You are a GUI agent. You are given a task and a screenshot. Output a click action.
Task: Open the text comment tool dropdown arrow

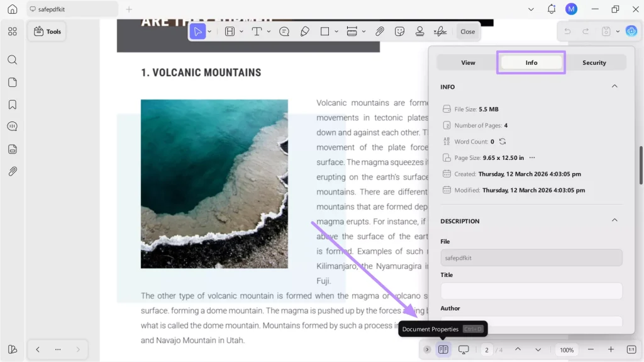(269, 31)
